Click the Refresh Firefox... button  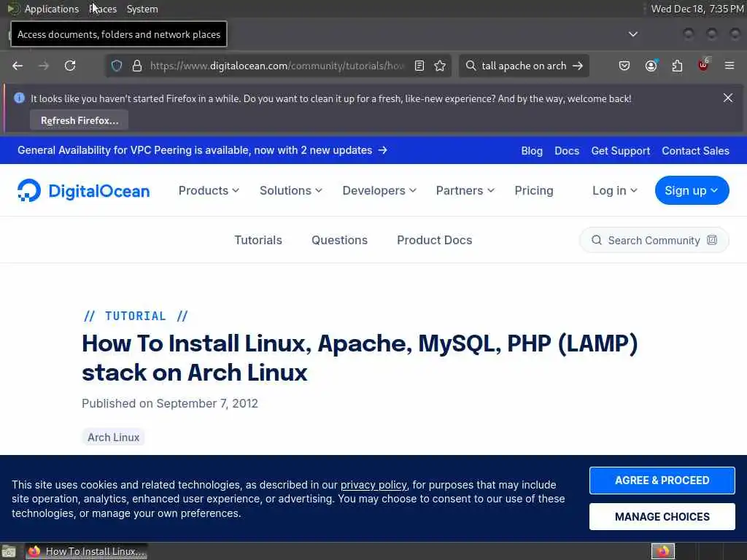point(79,120)
